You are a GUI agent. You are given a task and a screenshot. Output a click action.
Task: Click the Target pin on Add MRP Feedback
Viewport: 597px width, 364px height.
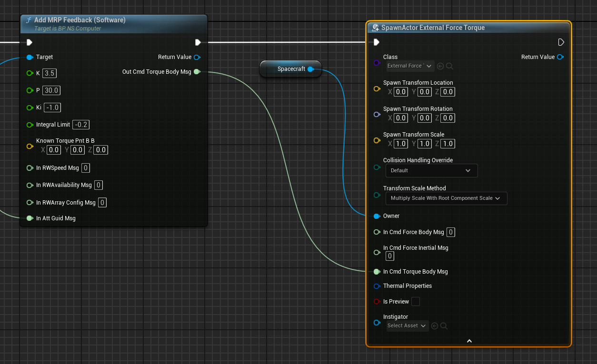point(30,57)
